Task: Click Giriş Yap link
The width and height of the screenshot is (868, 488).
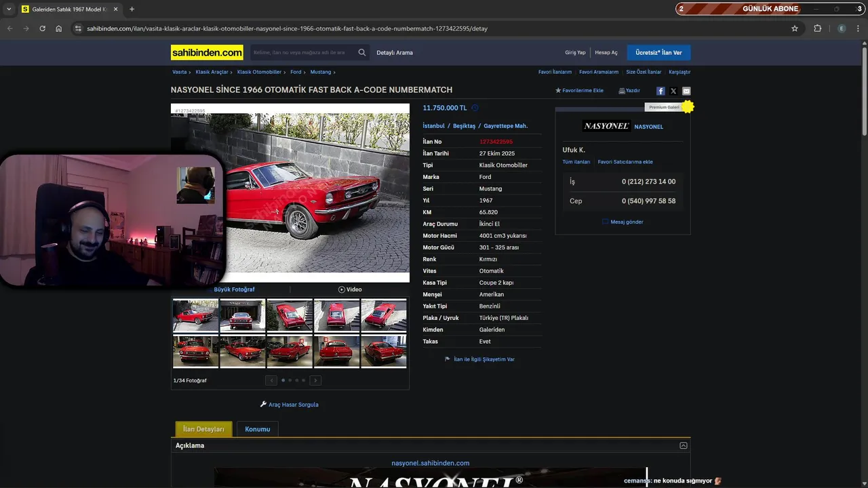Action: pyautogui.click(x=575, y=52)
